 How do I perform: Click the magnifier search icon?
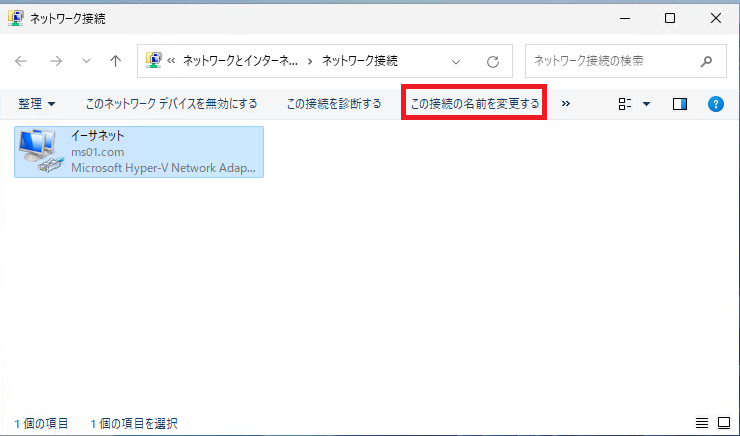(x=706, y=61)
